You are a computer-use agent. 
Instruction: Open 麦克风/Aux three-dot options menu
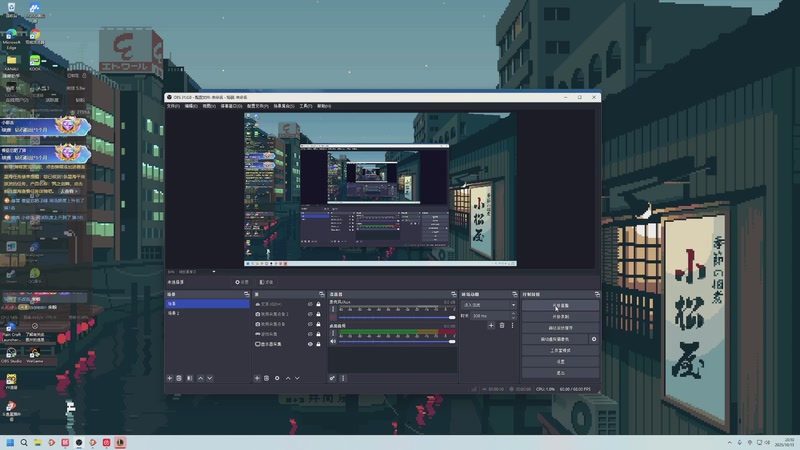[333, 309]
